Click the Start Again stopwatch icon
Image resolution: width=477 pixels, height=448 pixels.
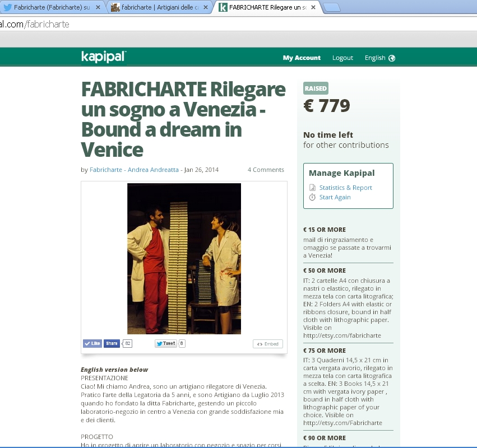313,197
